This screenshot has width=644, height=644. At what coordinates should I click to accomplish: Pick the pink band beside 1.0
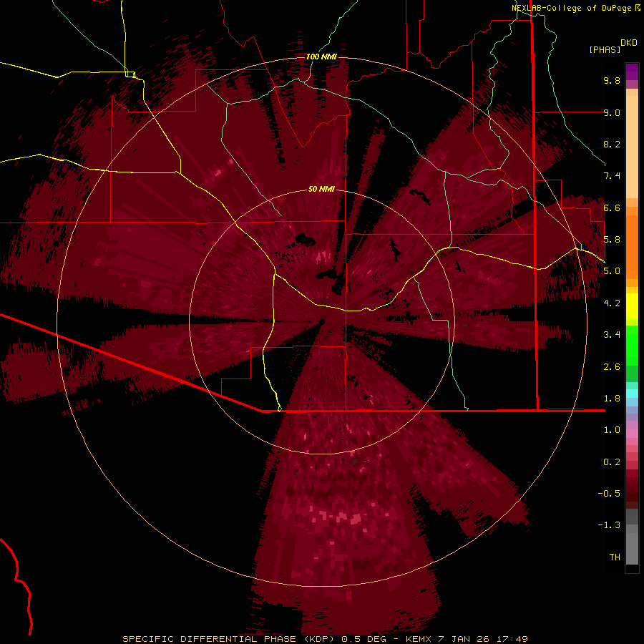pos(632,434)
